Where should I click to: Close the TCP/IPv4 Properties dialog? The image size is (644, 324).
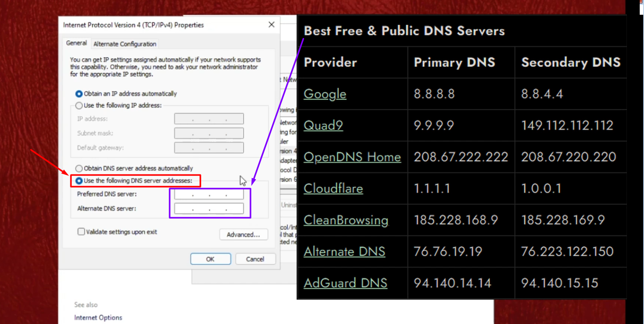tap(271, 24)
